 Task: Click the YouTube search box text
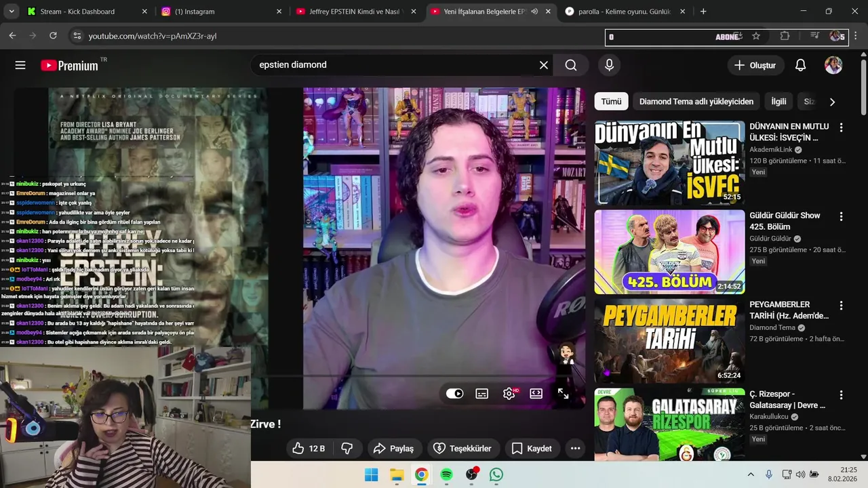click(293, 65)
